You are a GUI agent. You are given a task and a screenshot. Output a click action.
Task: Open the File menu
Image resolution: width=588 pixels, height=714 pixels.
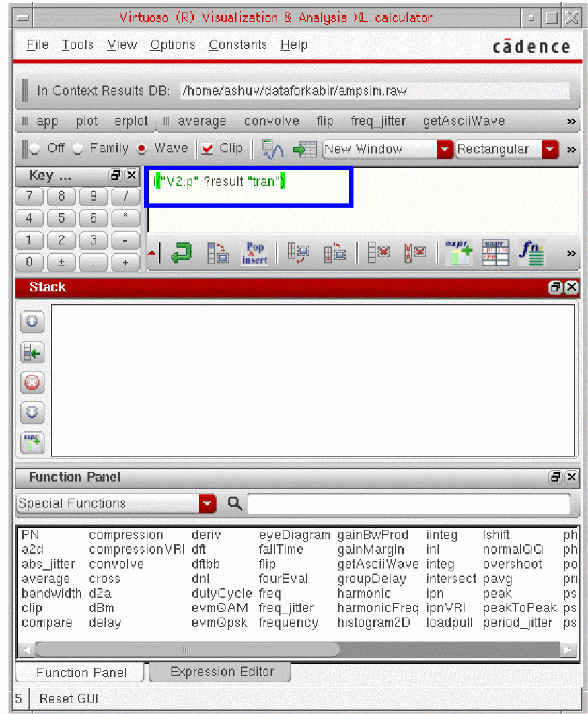(38, 45)
